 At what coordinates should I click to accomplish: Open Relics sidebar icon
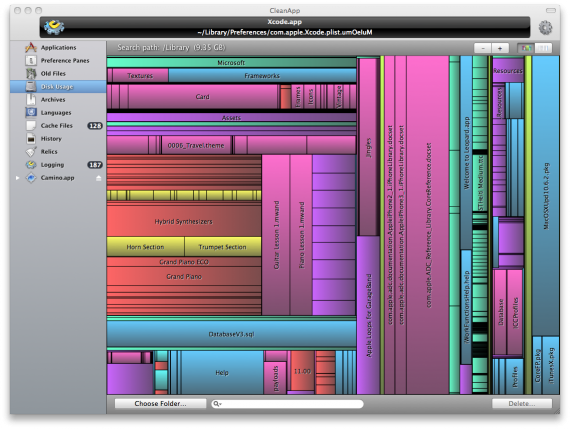tap(31, 152)
